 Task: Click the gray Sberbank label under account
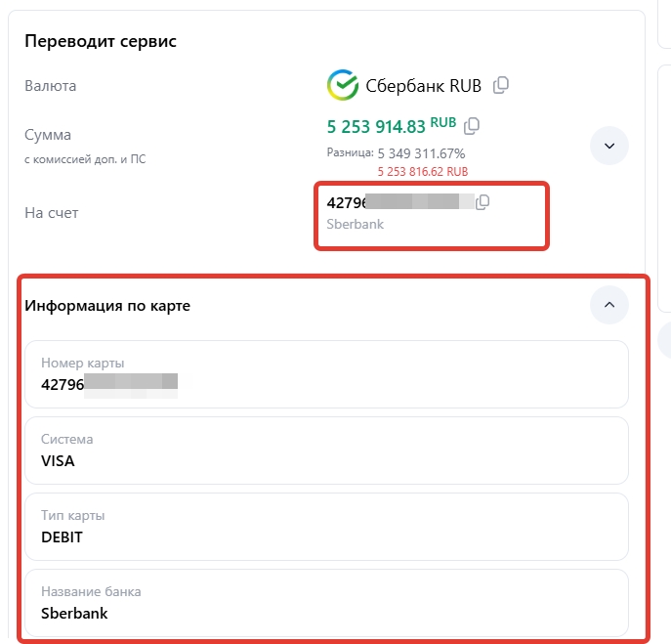coord(355,224)
